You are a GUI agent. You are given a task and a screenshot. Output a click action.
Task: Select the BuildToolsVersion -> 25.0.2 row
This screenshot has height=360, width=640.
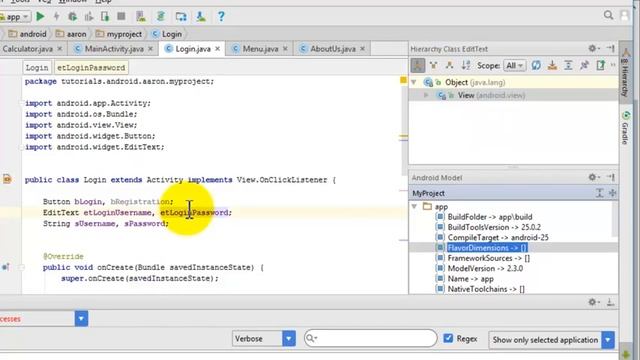[494, 227]
